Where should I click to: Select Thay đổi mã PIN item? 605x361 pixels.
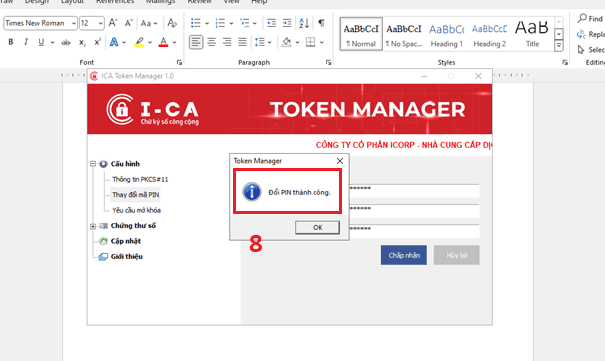(135, 195)
